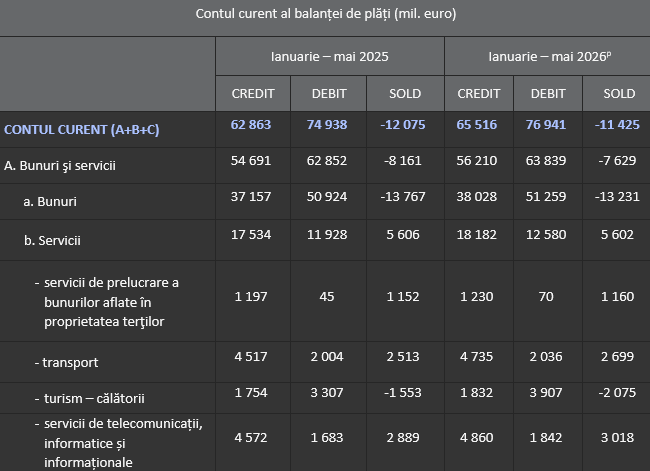Select the 3 907 turism debit cell
650x471 pixels.
[x=546, y=393]
